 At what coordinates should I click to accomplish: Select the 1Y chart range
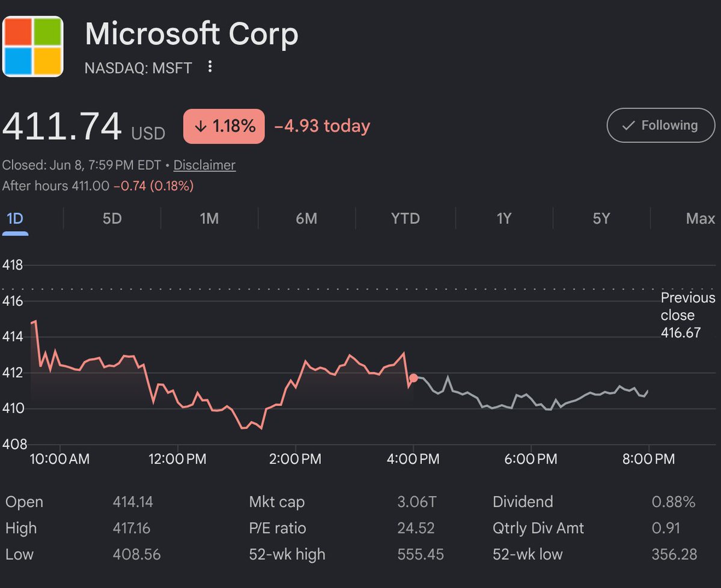pyautogui.click(x=503, y=219)
